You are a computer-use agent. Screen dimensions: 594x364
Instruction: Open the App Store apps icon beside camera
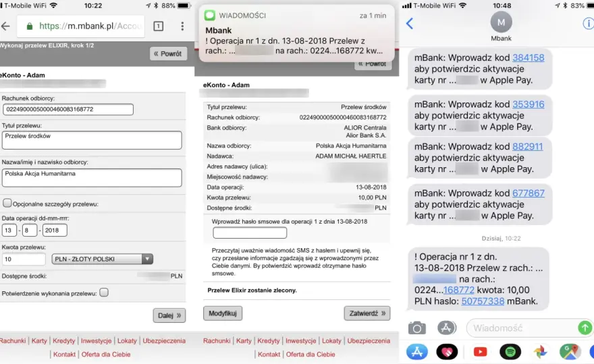[x=447, y=328]
